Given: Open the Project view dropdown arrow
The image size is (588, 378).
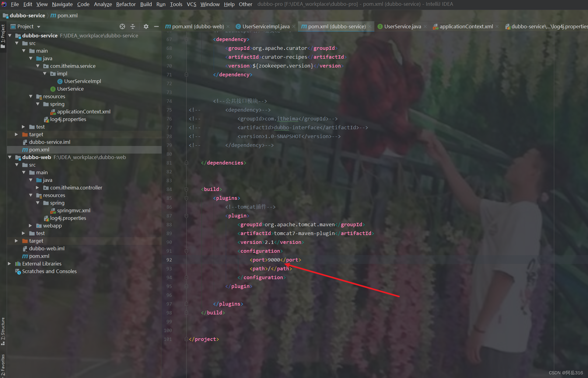Looking at the screenshot, I should coord(39,27).
